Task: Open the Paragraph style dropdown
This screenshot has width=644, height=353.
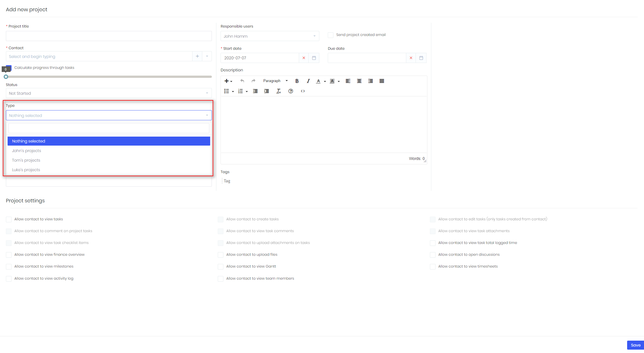Action: tap(275, 81)
